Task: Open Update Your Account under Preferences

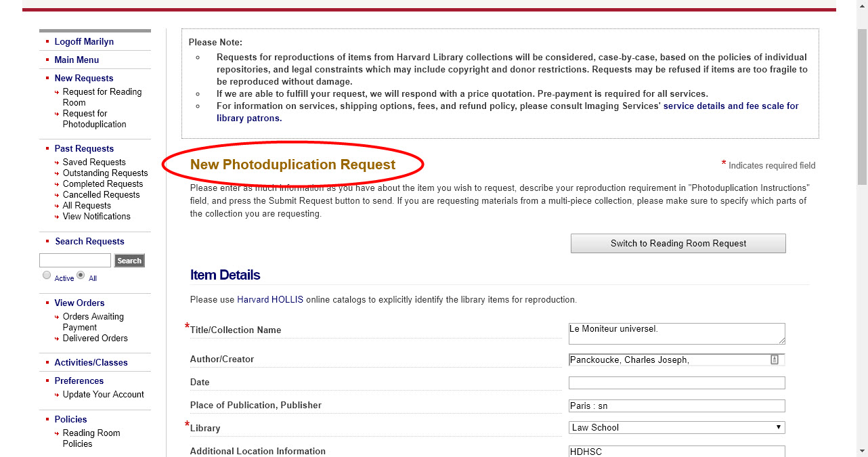Action: pyautogui.click(x=104, y=395)
